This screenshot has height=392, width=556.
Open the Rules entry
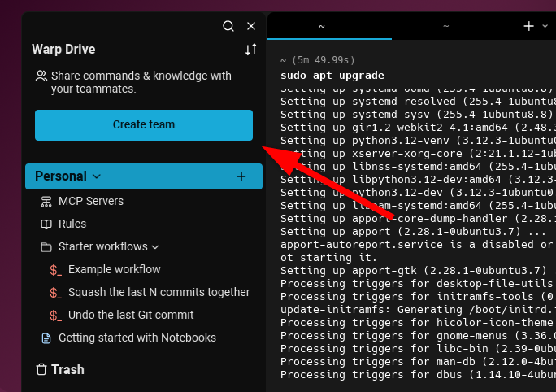coord(72,224)
